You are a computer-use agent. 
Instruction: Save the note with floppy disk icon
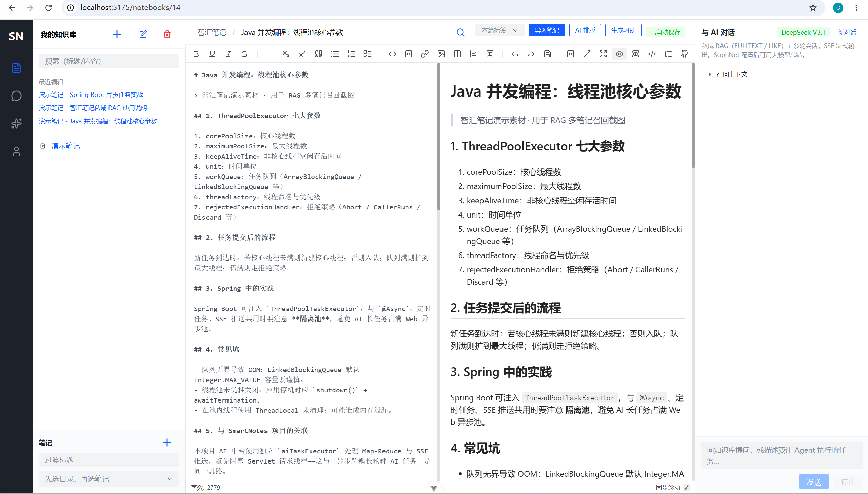coord(548,54)
